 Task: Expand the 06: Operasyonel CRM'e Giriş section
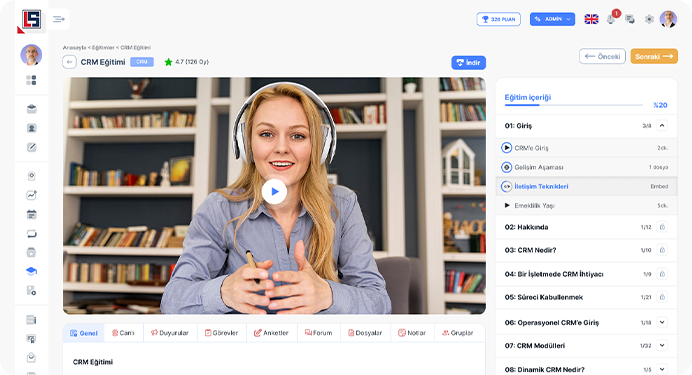click(x=662, y=322)
